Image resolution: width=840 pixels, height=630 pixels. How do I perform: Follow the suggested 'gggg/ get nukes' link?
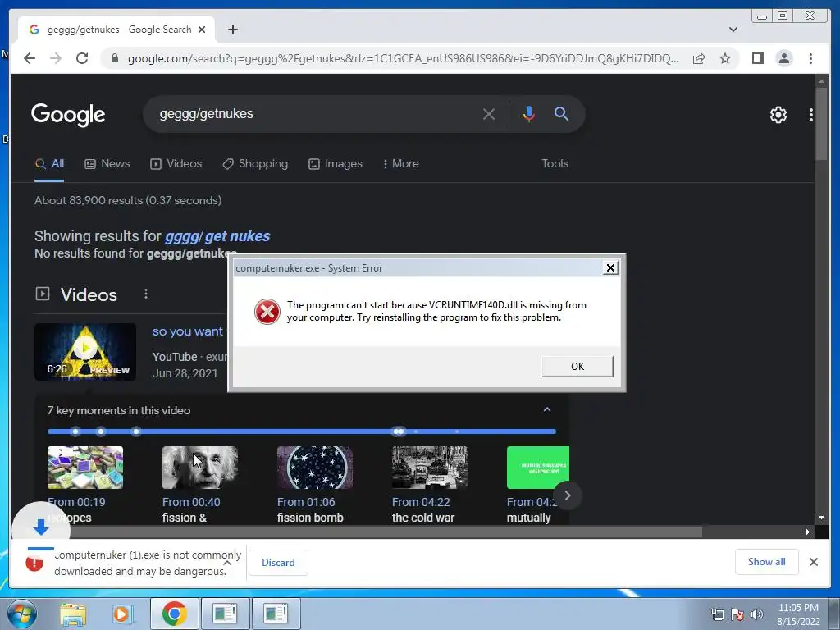(217, 236)
